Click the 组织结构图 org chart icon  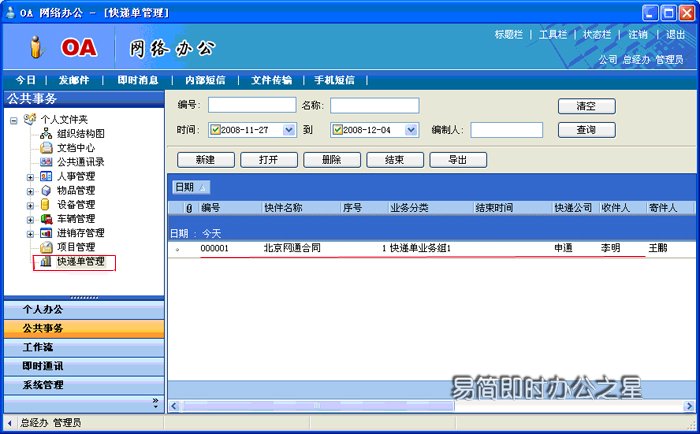point(46,133)
